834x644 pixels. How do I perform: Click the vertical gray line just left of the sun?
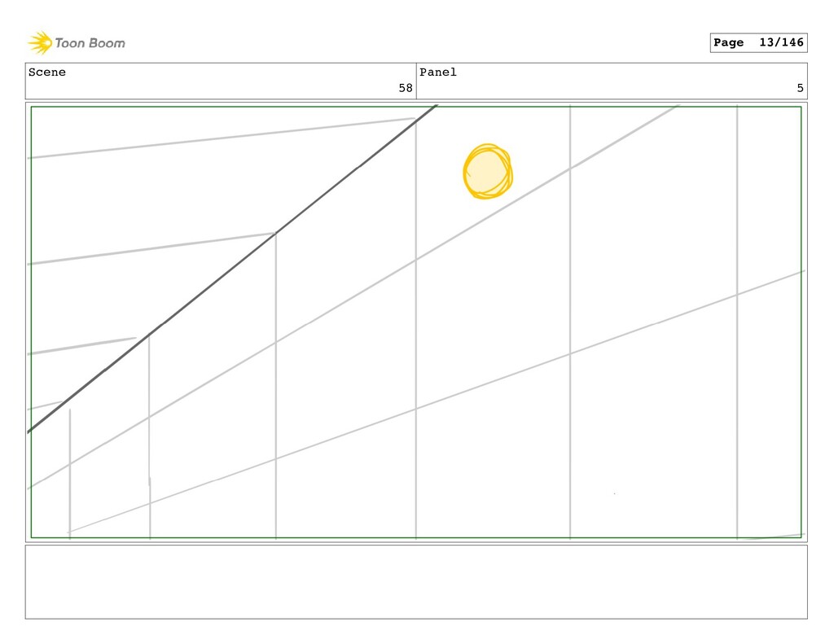click(x=416, y=330)
